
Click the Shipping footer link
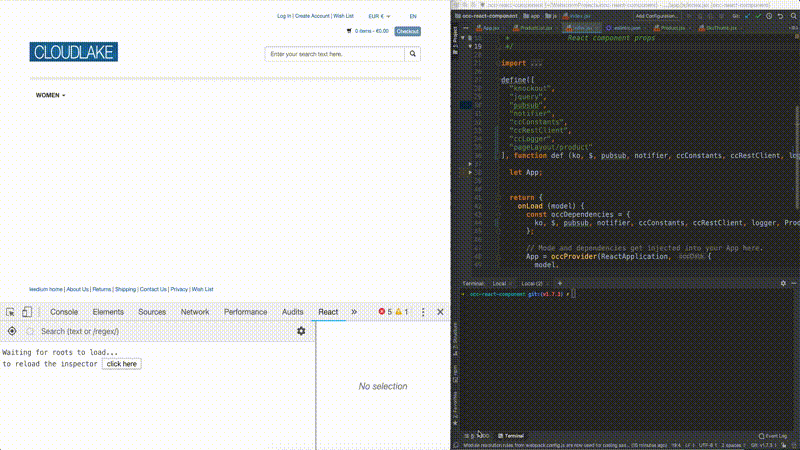tap(126, 289)
